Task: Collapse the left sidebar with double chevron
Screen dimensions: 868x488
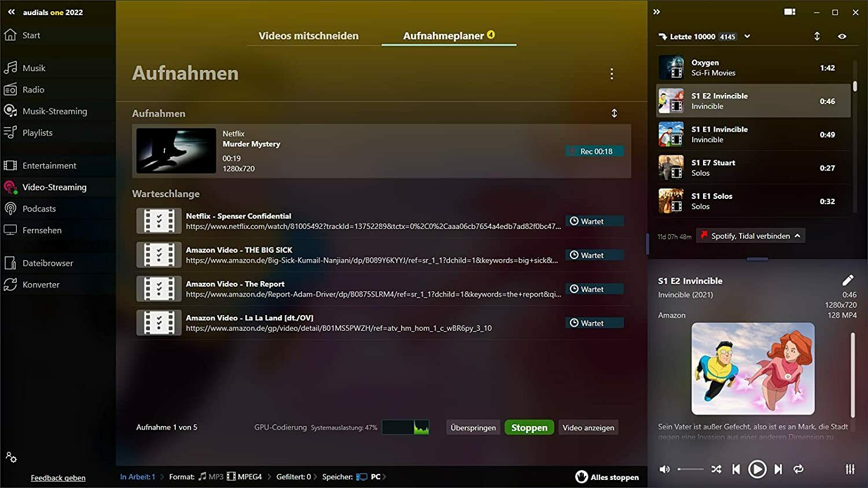Action: click(11, 12)
